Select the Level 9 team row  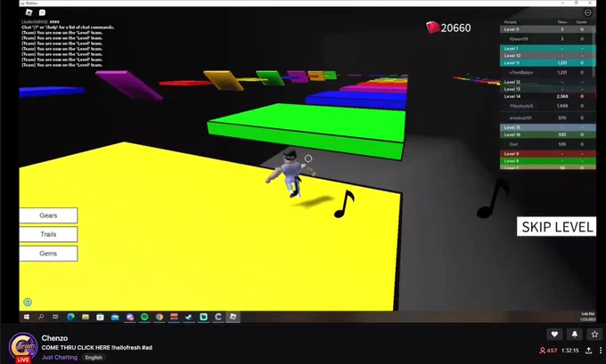click(548, 154)
